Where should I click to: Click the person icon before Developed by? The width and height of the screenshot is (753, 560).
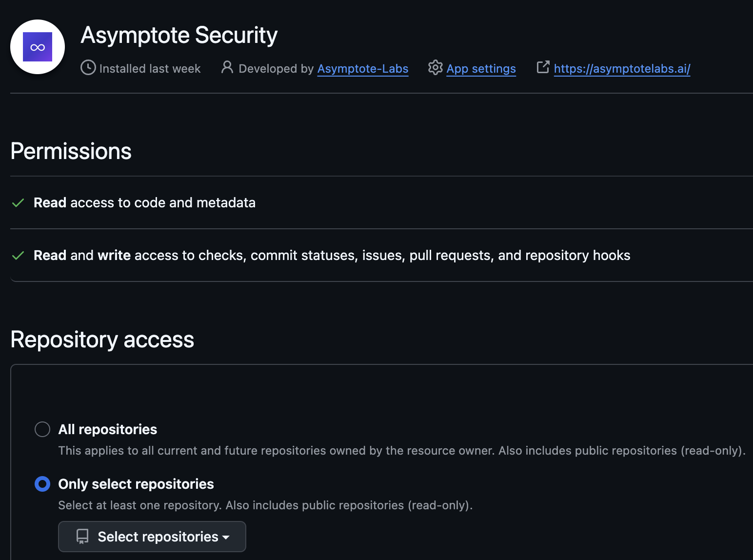(227, 67)
